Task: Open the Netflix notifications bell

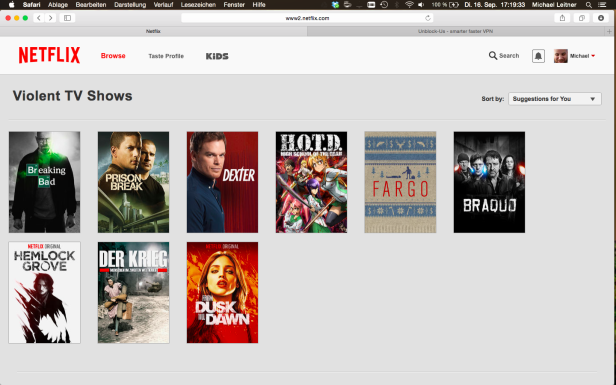Action: pyautogui.click(x=538, y=56)
